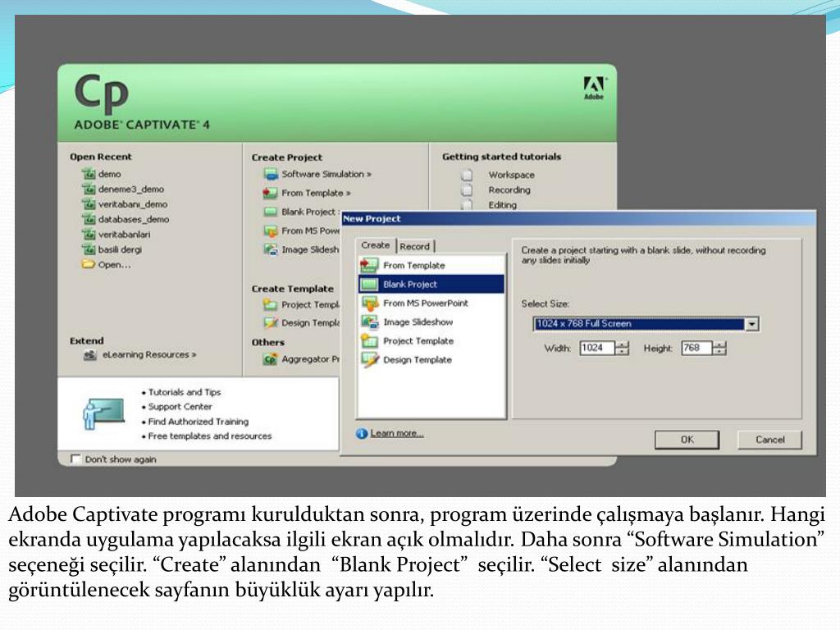Click the veritabanı_demo file icon
The height and width of the screenshot is (630, 840).
click(88, 204)
